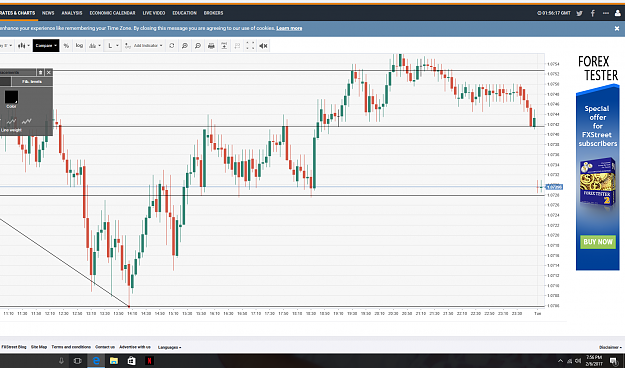The image size is (625, 368).
Task: Click the Microsoft Edge taskbar icon
Action: point(96,361)
